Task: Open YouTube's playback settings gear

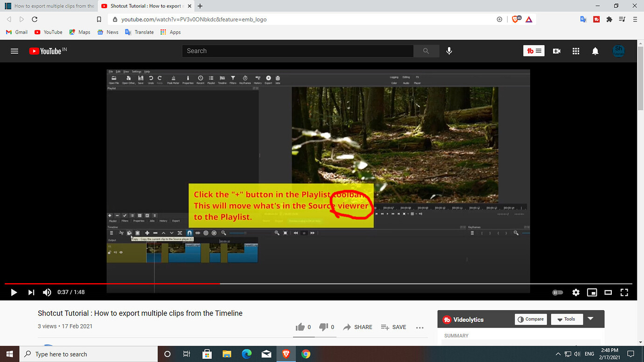Action: pos(575,292)
